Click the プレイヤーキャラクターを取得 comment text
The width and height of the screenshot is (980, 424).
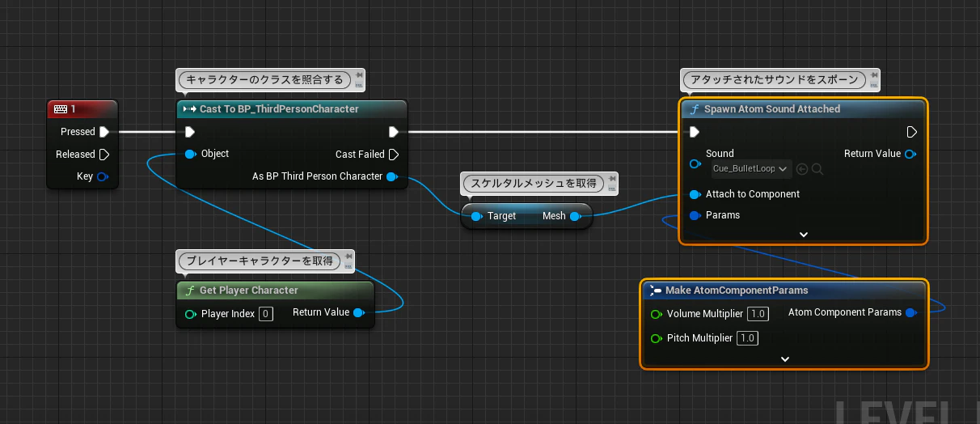260,261
